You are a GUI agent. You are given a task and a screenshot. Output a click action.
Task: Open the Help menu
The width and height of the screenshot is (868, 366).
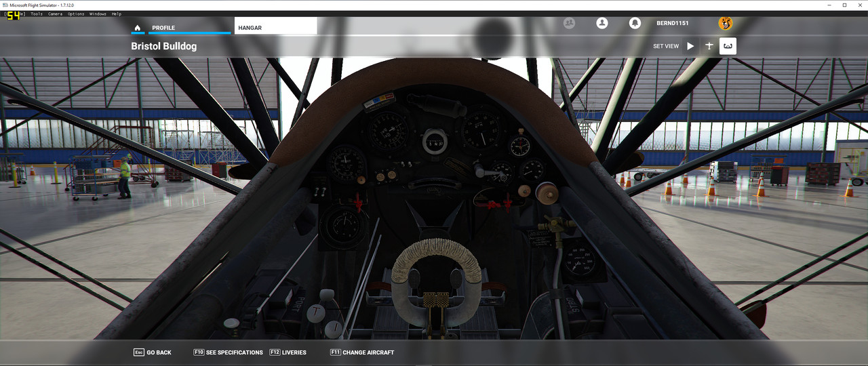(x=117, y=14)
